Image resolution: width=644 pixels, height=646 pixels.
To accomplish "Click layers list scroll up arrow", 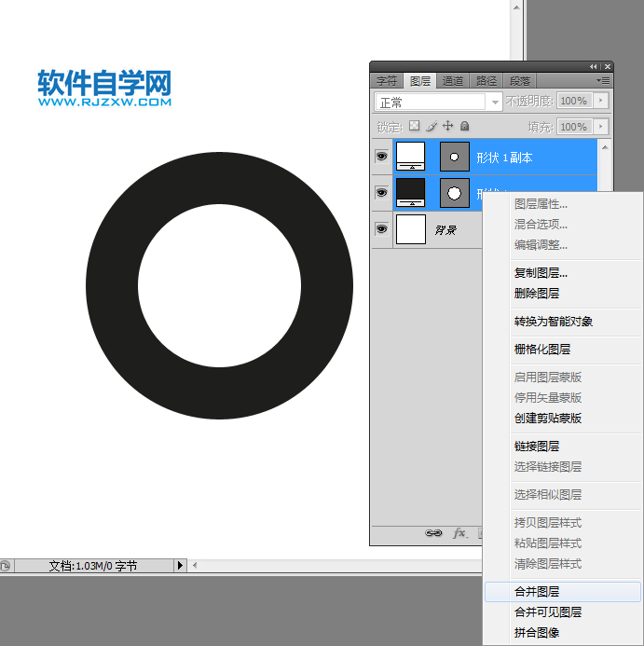I will point(605,147).
